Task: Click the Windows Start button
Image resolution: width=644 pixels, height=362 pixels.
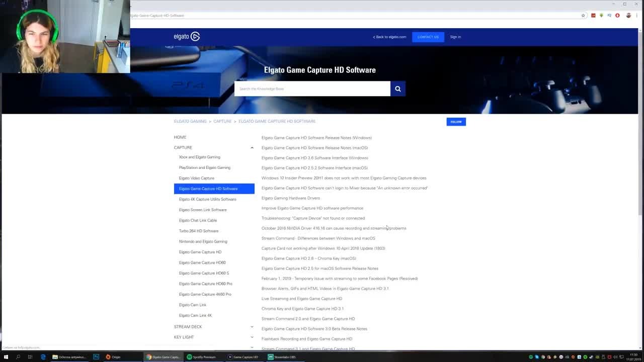Action: (6, 357)
